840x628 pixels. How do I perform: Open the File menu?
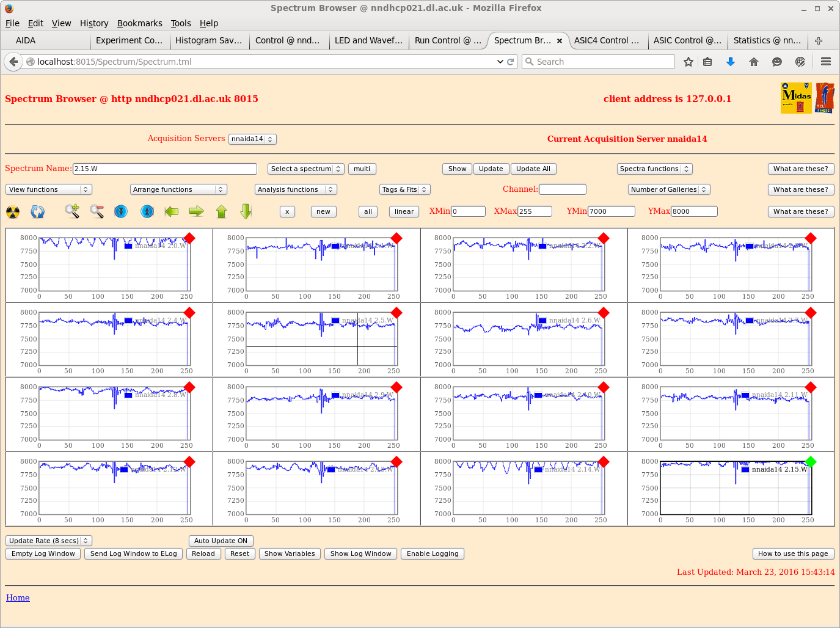pyautogui.click(x=12, y=23)
